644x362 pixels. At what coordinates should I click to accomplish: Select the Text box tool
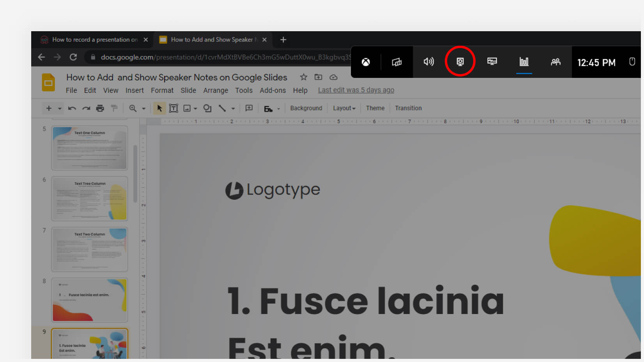coord(173,108)
